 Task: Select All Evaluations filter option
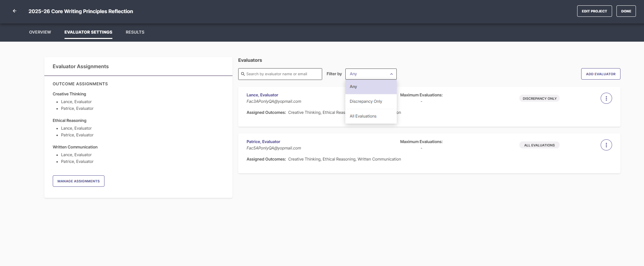(x=371, y=116)
